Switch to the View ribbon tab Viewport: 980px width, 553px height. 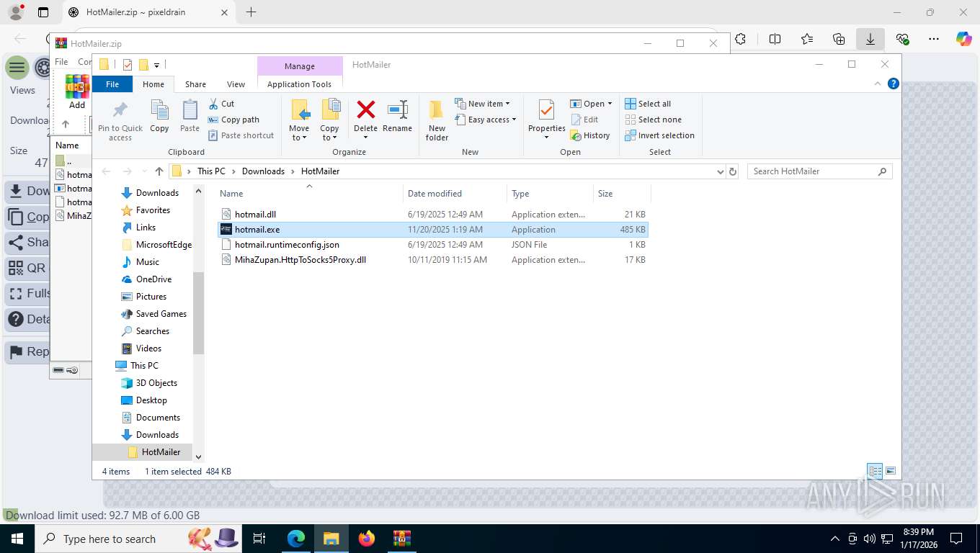(x=236, y=84)
